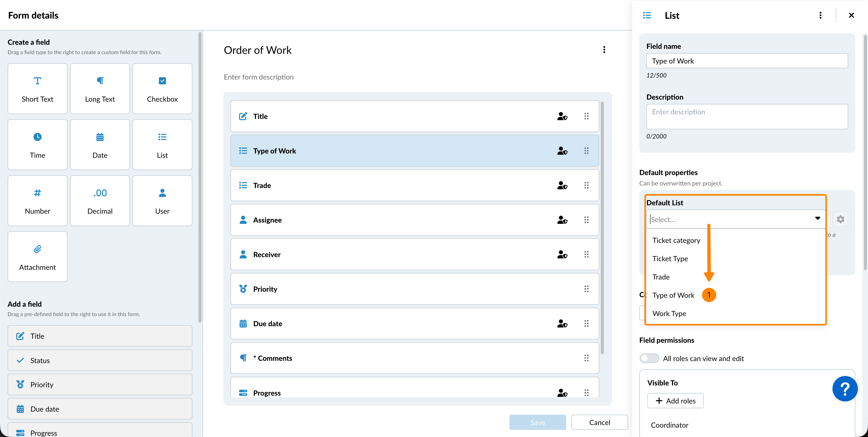Click the gear icon beside Default List
This screenshot has width=868, height=437.
coord(840,220)
